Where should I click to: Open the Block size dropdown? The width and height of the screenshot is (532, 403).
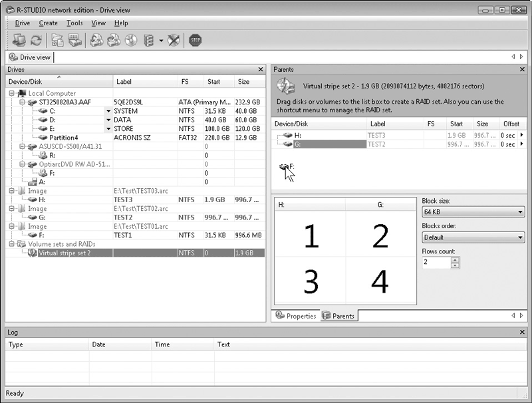coord(473,212)
